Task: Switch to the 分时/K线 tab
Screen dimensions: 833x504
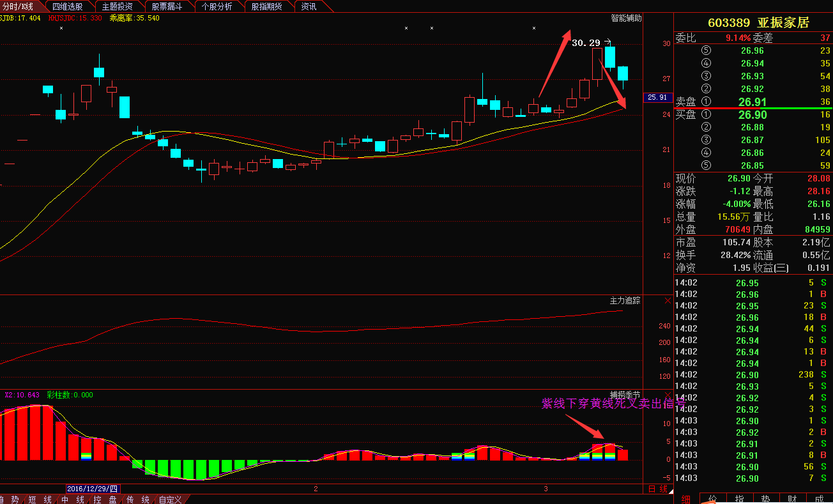Action: point(18,6)
